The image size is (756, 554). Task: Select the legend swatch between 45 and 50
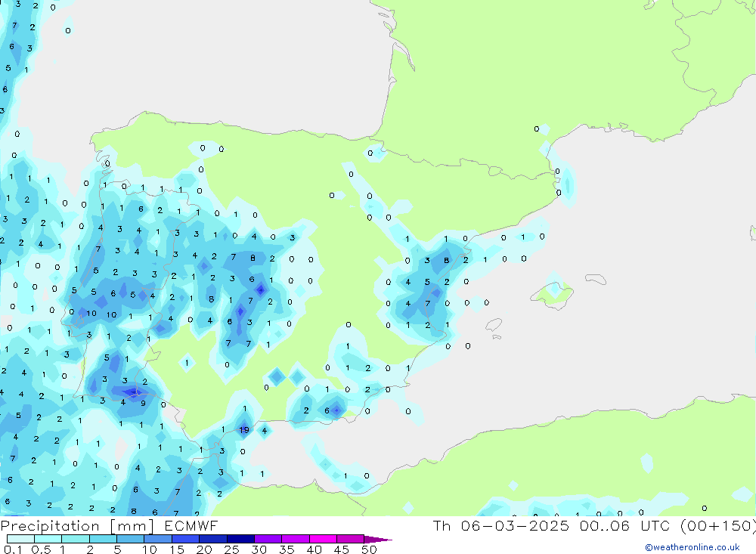(x=351, y=539)
